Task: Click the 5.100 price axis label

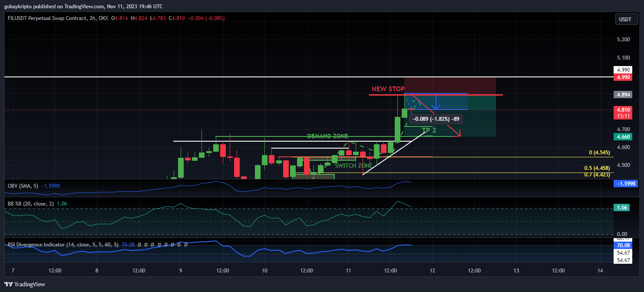Action: (x=623, y=57)
